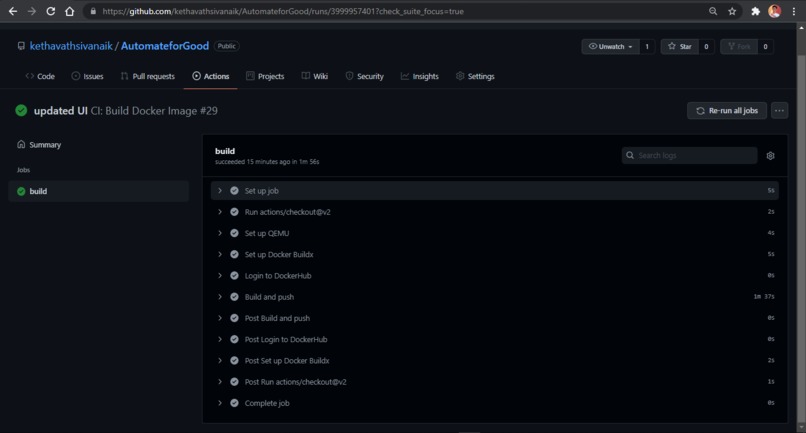This screenshot has width=806, height=433.
Task: Open the AutomateforGood repository link
Action: click(x=165, y=46)
